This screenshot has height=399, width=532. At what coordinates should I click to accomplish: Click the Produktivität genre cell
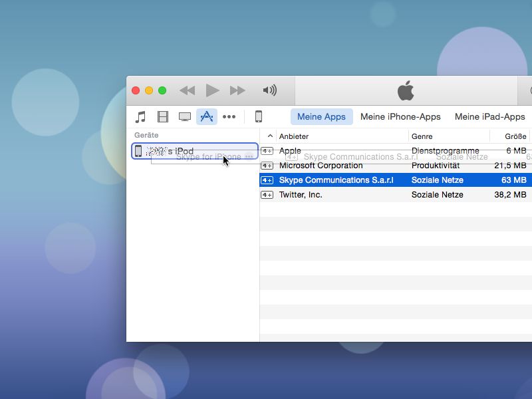click(436, 166)
